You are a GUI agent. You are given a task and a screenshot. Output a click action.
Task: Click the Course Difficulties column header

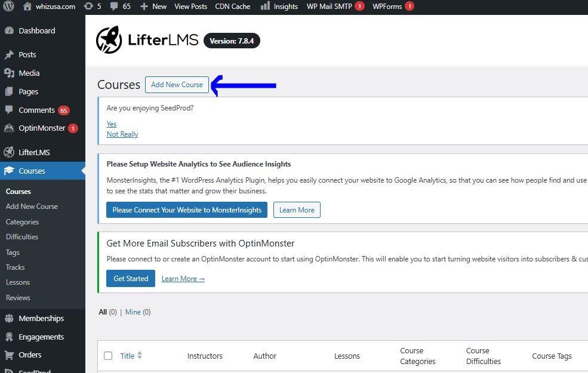pos(484,356)
